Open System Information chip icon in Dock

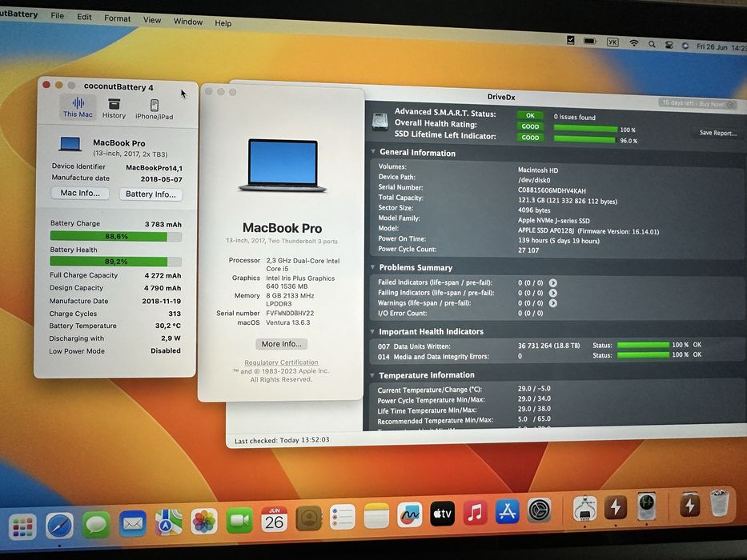[x=585, y=509]
